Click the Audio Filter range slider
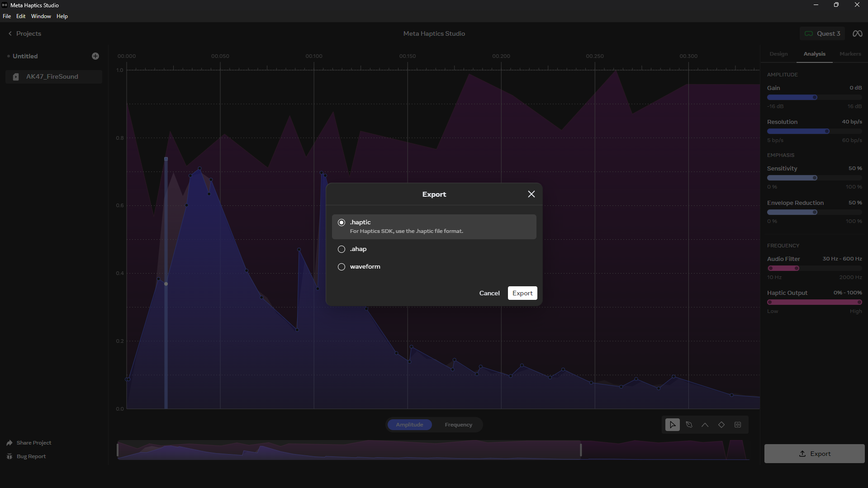The width and height of the screenshot is (868, 488). coord(814,268)
